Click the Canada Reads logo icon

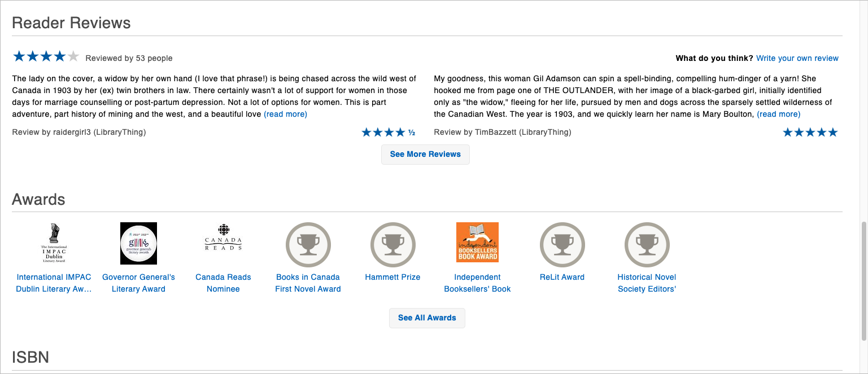tap(223, 238)
